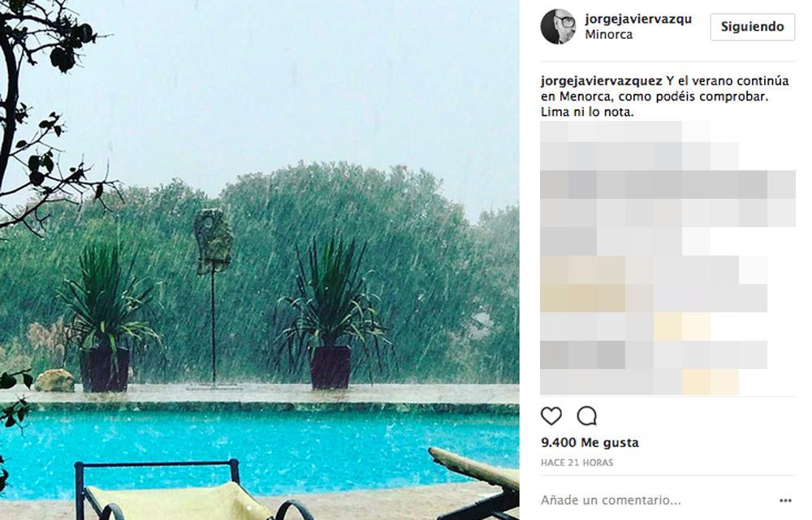Click the left potted plant in the photo
The image size is (812, 520).
pos(105,318)
